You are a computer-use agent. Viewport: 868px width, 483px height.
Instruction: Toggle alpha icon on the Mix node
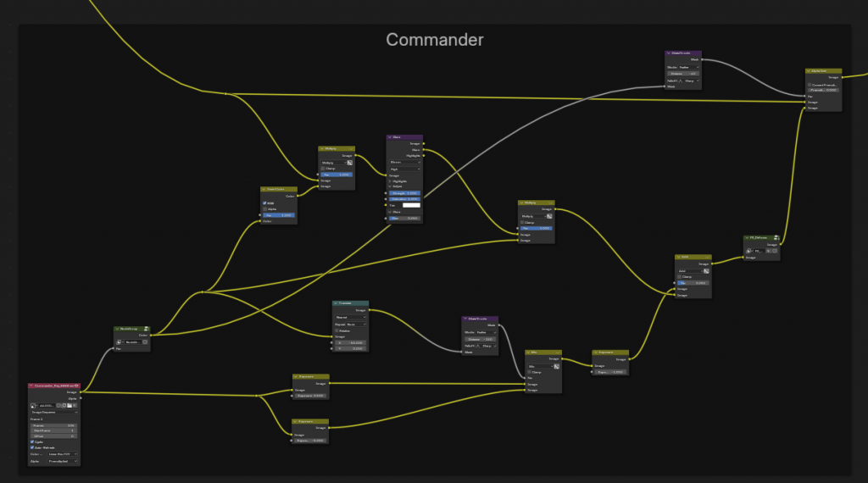(x=556, y=365)
